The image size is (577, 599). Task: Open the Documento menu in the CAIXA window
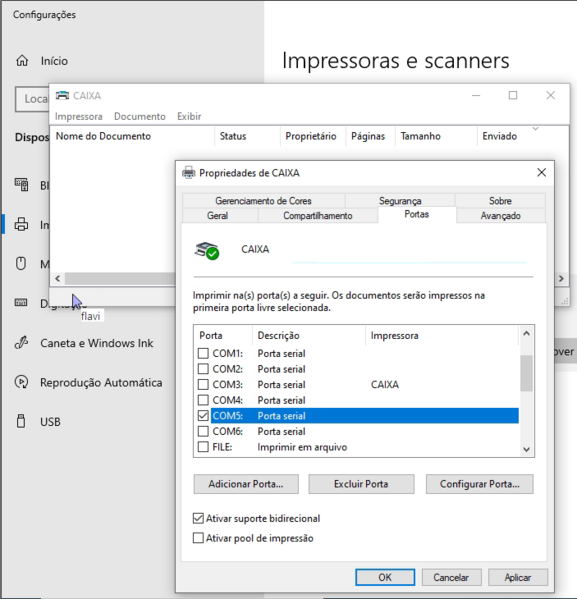139,116
